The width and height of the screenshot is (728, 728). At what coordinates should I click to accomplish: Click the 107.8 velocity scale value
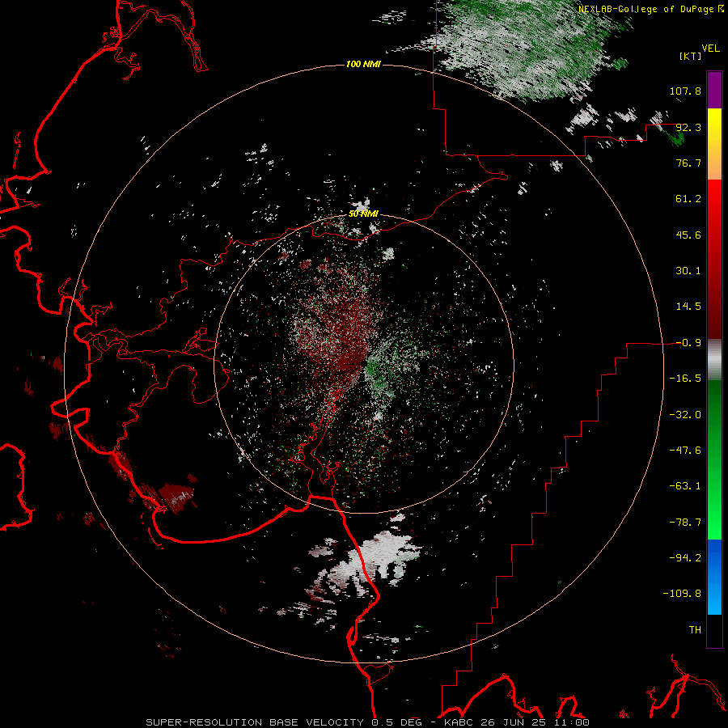click(685, 91)
